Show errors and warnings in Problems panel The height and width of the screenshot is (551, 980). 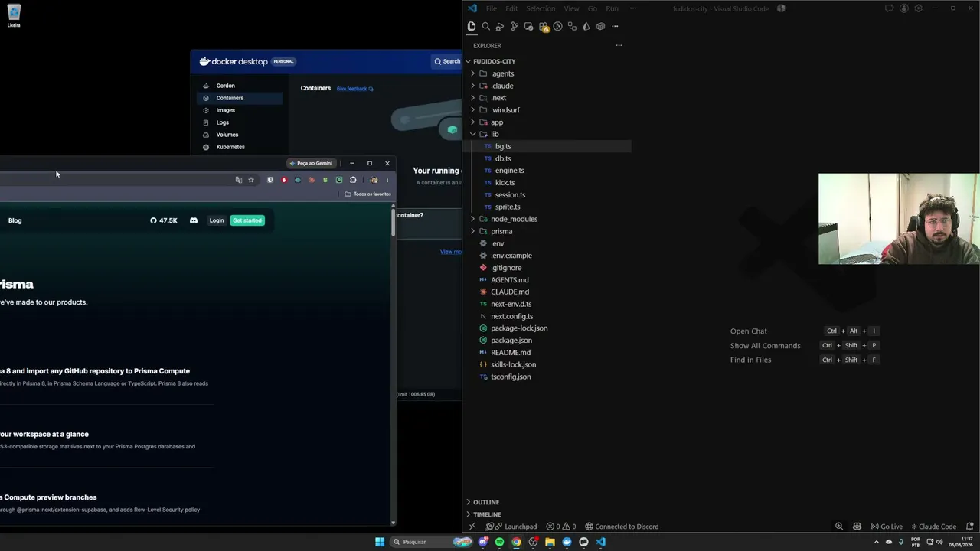point(561,527)
